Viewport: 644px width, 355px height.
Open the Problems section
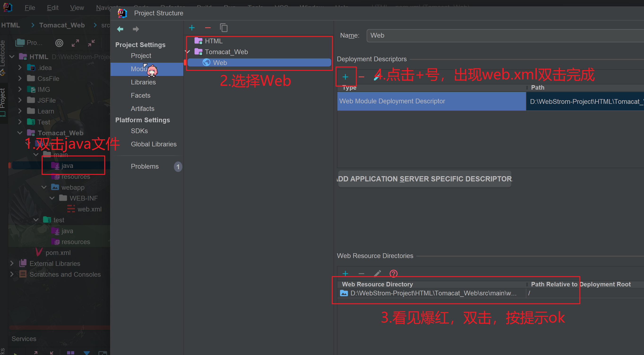coord(145,167)
